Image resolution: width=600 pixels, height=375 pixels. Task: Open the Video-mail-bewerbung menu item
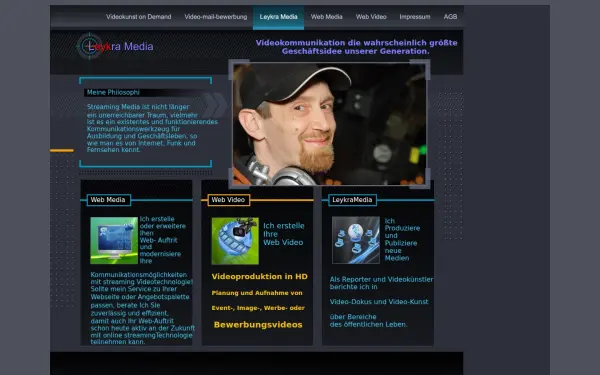(x=215, y=17)
